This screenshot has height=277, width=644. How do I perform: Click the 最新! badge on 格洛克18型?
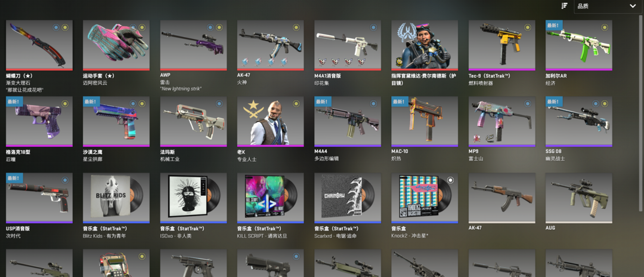click(x=14, y=101)
